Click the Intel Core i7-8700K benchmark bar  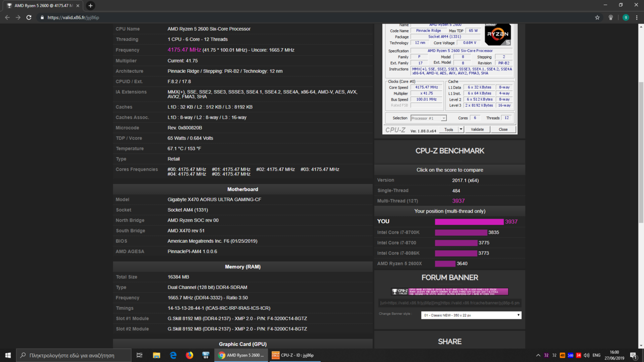461,232
